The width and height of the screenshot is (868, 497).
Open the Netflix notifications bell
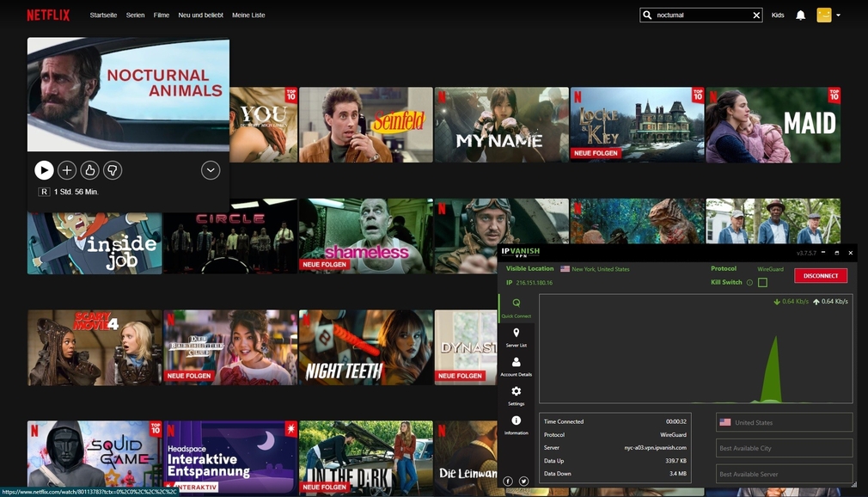click(800, 15)
